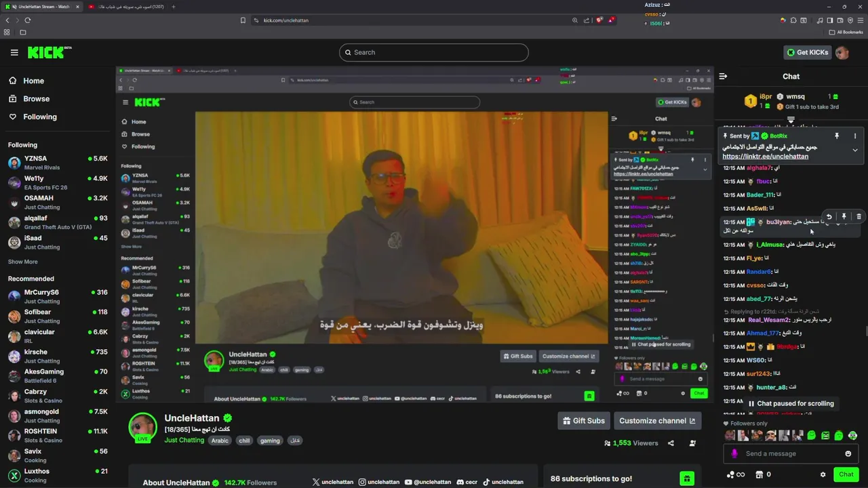Open the hamburger menu beside the KICK logo
The image size is (868, 488).
(14, 52)
